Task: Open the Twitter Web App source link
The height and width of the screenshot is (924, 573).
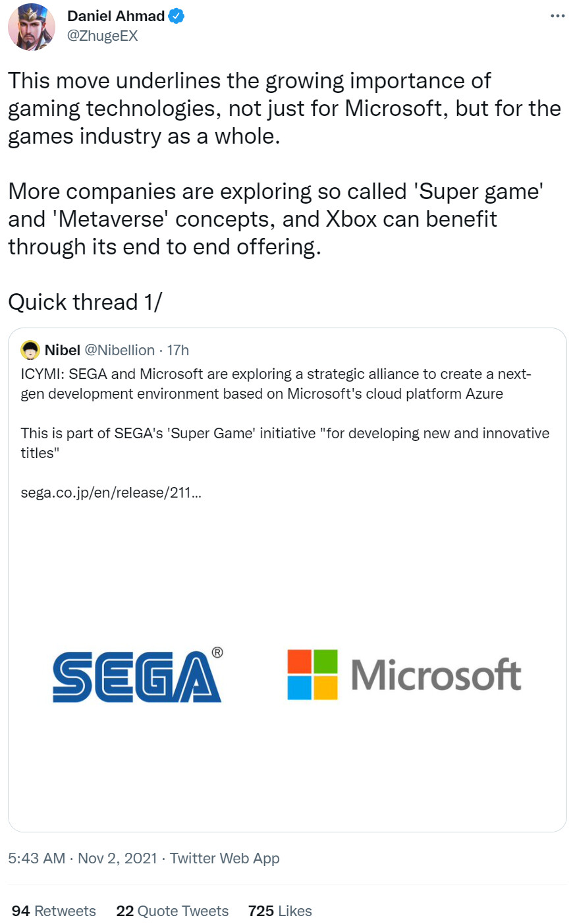Action: [x=225, y=858]
